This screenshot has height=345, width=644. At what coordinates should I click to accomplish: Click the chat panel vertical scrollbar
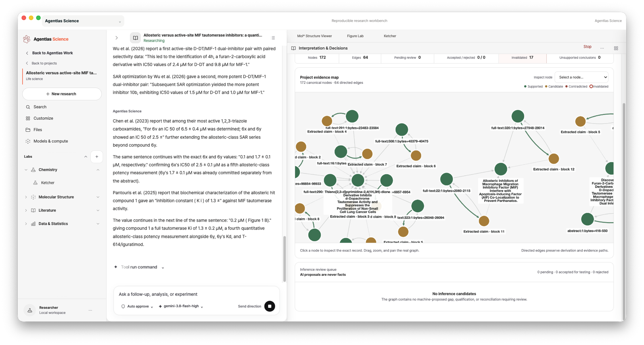[285, 258]
